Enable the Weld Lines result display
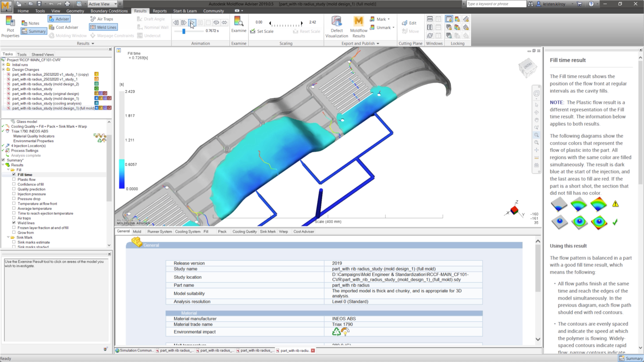This screenshot has height=362, width=644. click(x=103, y=27)
